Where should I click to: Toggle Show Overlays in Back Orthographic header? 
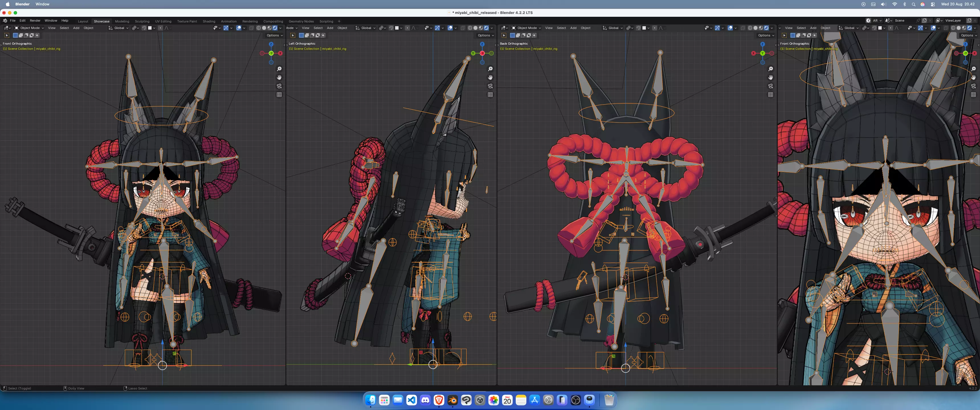coord(730,28)
